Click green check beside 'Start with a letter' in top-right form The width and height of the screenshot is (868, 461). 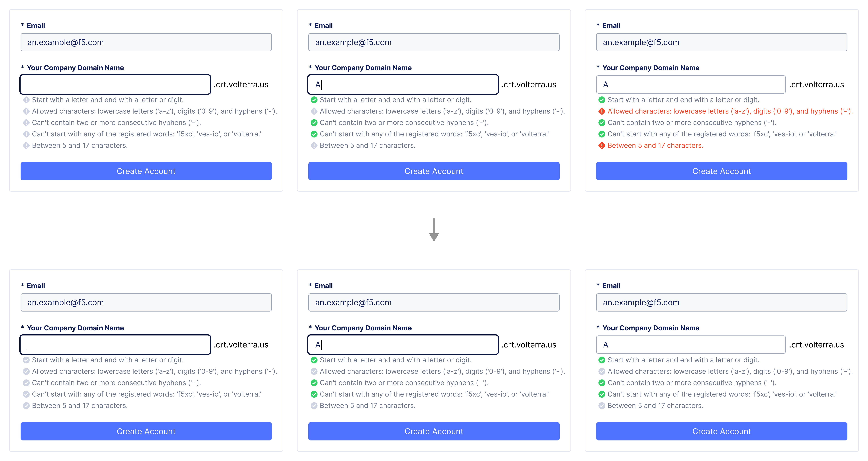tap(601, 100)
